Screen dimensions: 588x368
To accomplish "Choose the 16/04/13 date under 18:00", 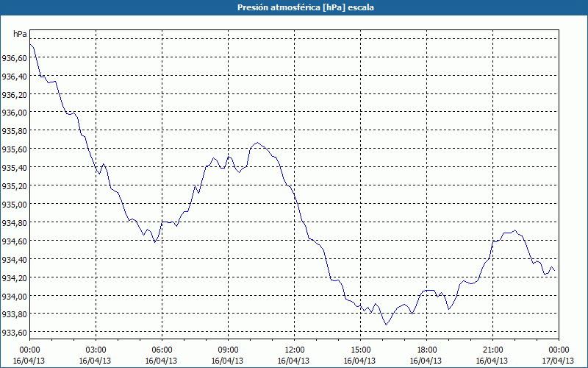I will (426, 361).
